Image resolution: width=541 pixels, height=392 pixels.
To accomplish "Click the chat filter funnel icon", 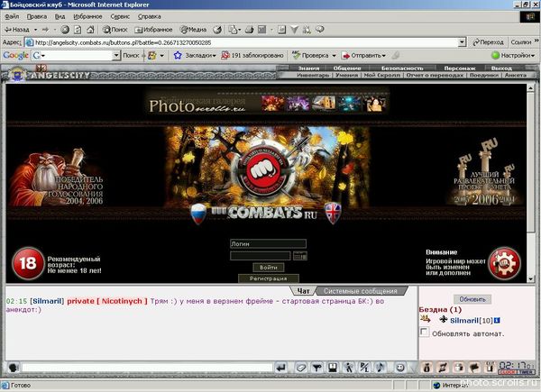I will [316, 368].
